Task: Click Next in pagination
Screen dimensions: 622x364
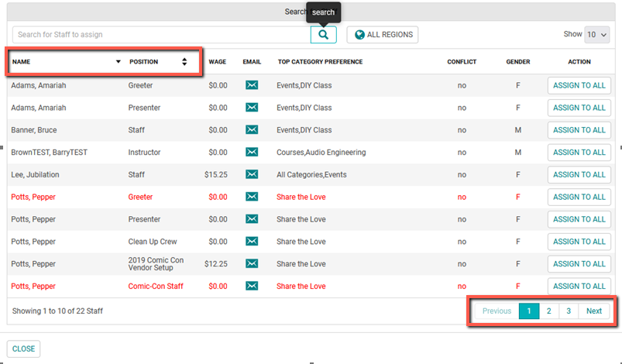Action: point(594,311)
